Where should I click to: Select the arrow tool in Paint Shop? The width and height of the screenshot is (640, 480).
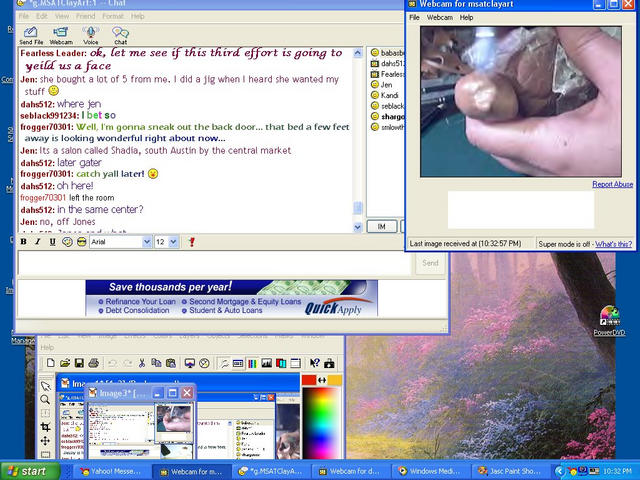click(x=45, y=386)
